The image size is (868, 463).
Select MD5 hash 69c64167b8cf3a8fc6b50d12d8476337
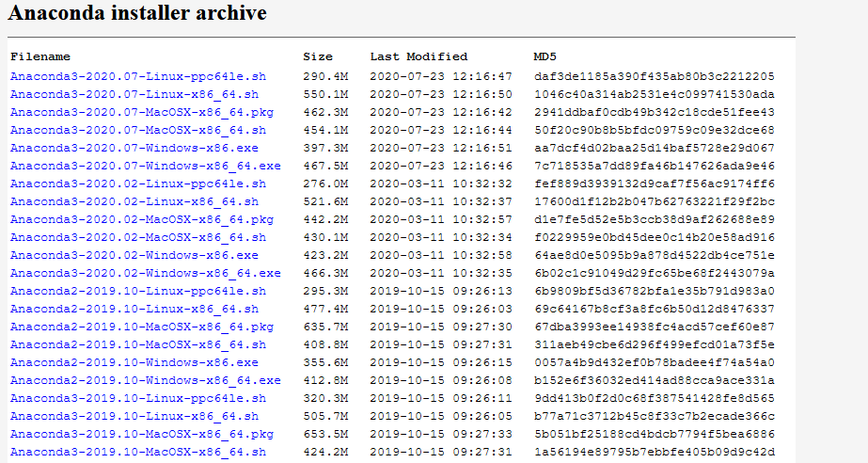pyautogui.click(x=655, y=309)
